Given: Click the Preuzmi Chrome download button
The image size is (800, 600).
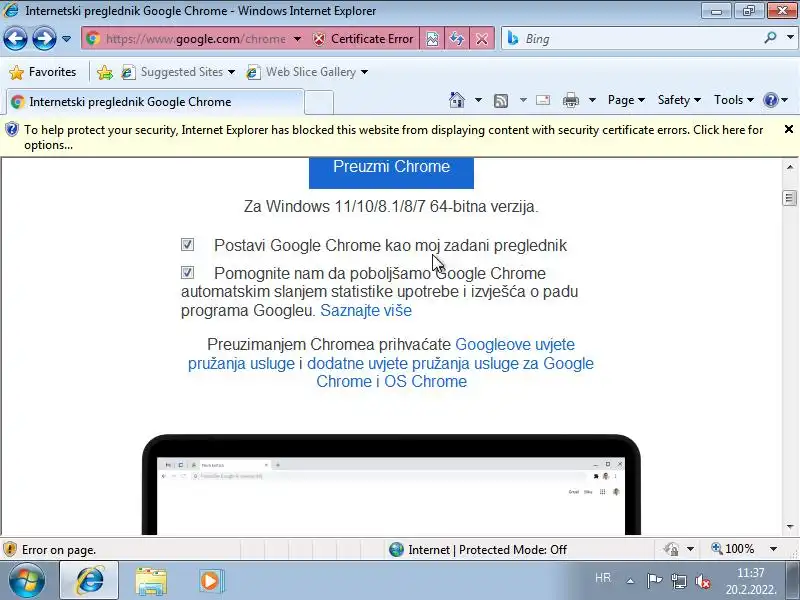Looking at the screenshot, I should (x=391, y=172).
